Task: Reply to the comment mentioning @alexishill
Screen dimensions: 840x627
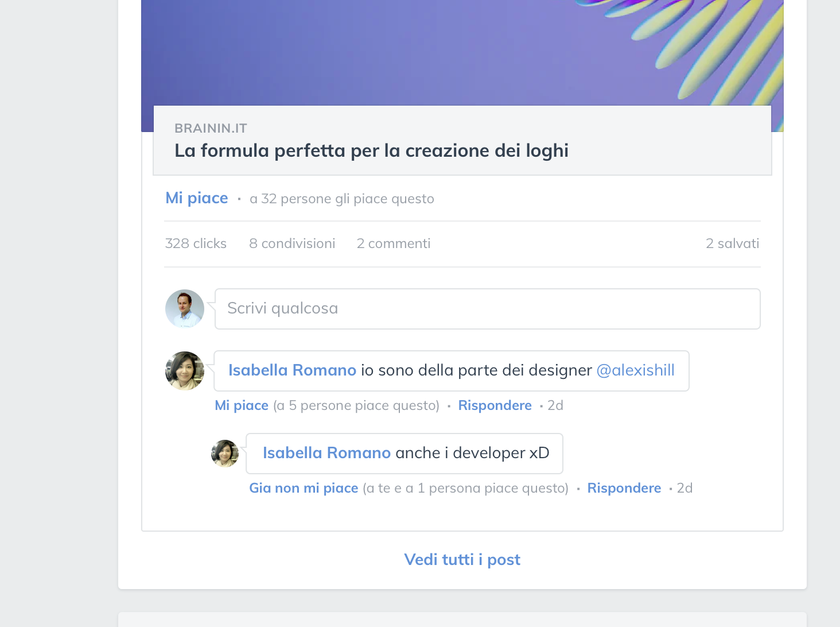Action: [x=495, y=405]
